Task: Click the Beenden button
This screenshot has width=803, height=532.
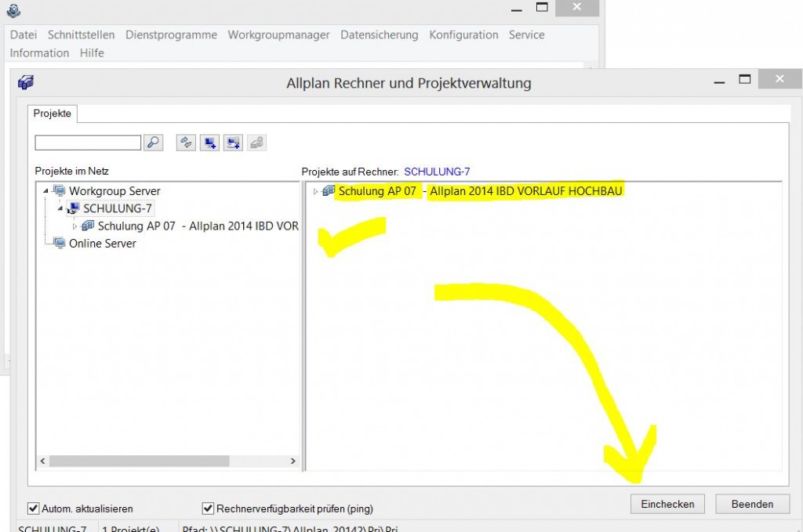Action: (752, 504)
